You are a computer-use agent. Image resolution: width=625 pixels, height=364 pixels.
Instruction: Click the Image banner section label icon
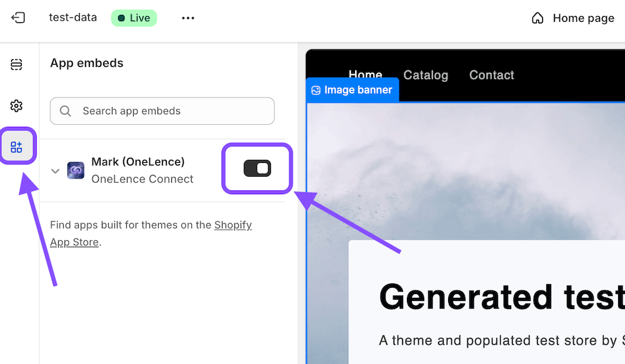(x=315, y=90)
